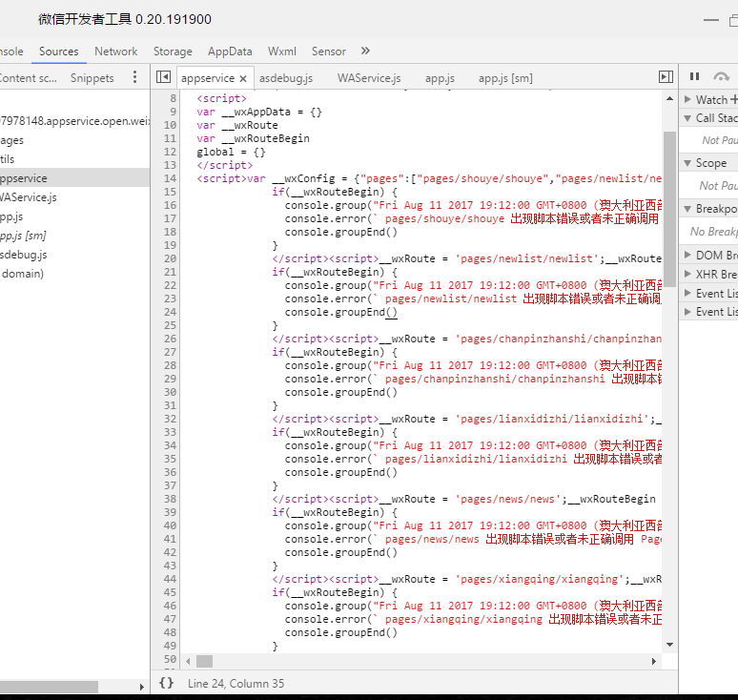Click the navigator horizontal scrollbar thumb
Viewport: 738px width, 700px height.
click(49, 687)
